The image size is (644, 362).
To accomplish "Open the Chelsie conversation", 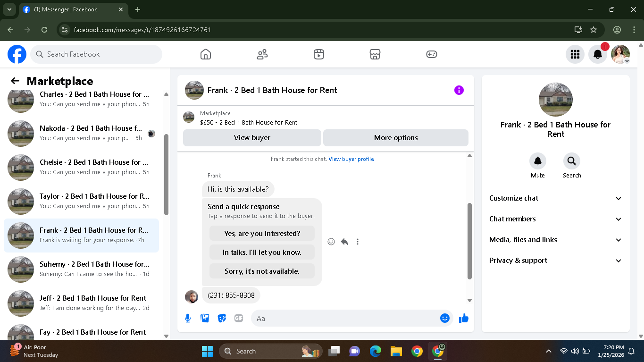I will click(x=81, y=167).
